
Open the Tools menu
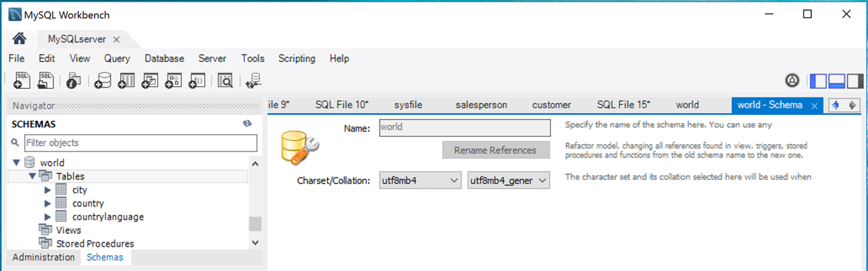[x=253, y=59]
